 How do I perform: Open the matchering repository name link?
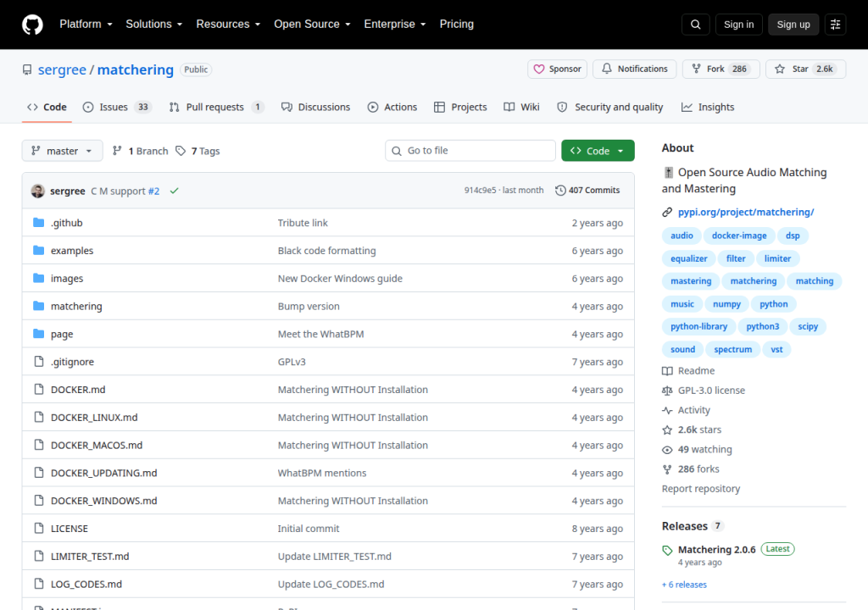(135, 69)
